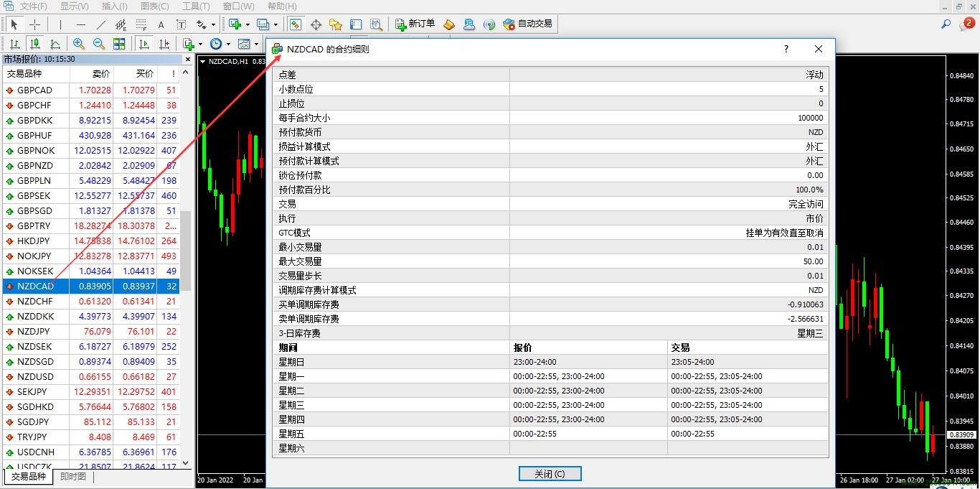Pick the horizontal line drawing tool
The height and width of the screenshot is (489, 980).
click(x=80, y=24)
